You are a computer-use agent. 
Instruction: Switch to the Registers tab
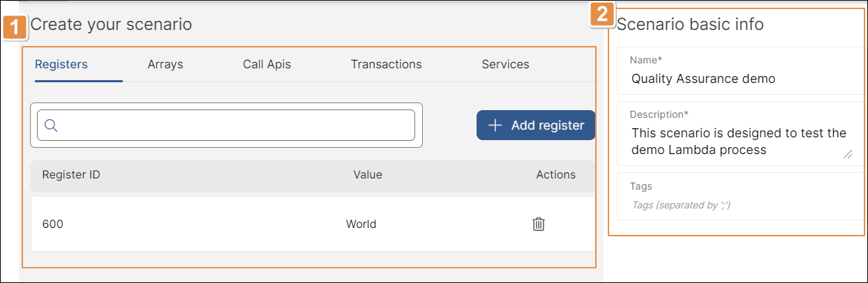pyautogui.click(x=61, y=64)
